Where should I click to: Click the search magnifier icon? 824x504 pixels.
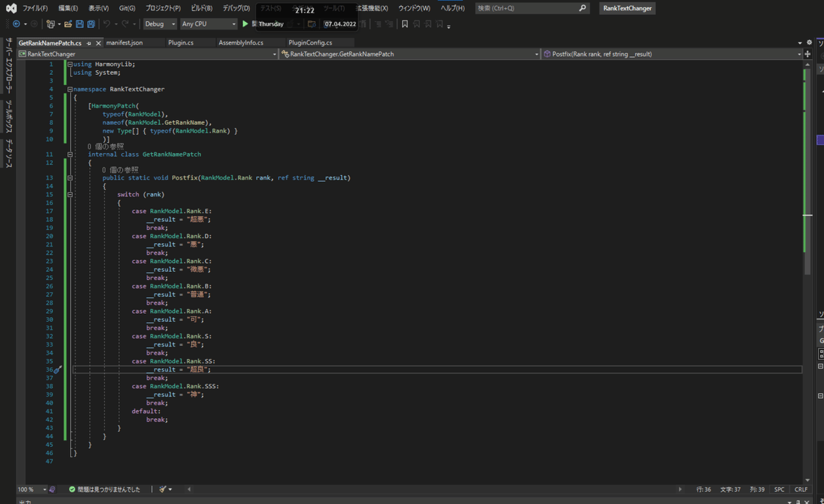[x=583, y=8]
